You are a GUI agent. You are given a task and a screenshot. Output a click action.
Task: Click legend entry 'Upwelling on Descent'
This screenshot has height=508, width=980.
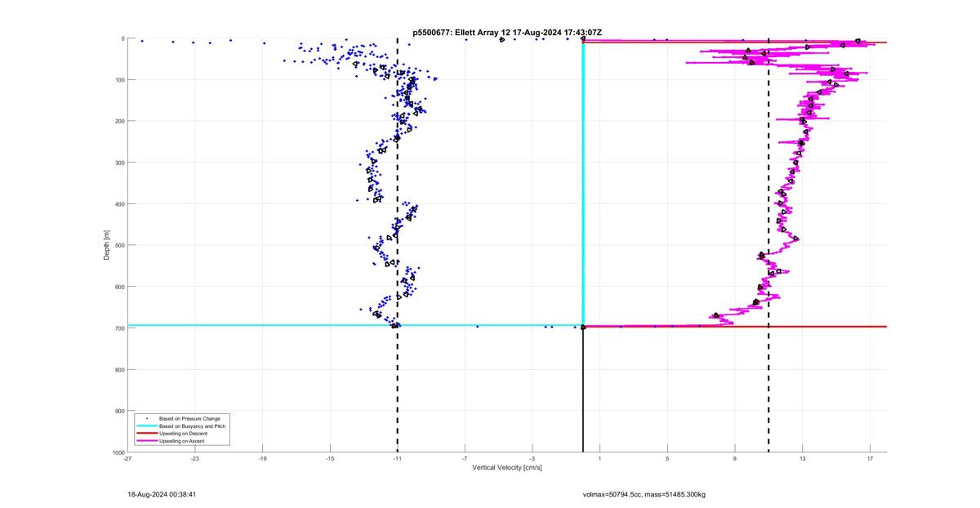click(184, 434)
